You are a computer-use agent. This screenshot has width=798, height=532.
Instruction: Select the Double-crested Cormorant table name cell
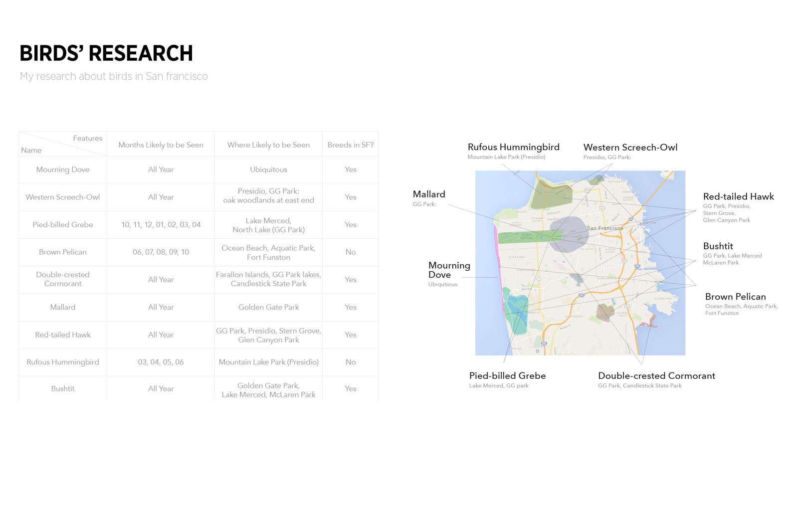(x=63, y=279)
